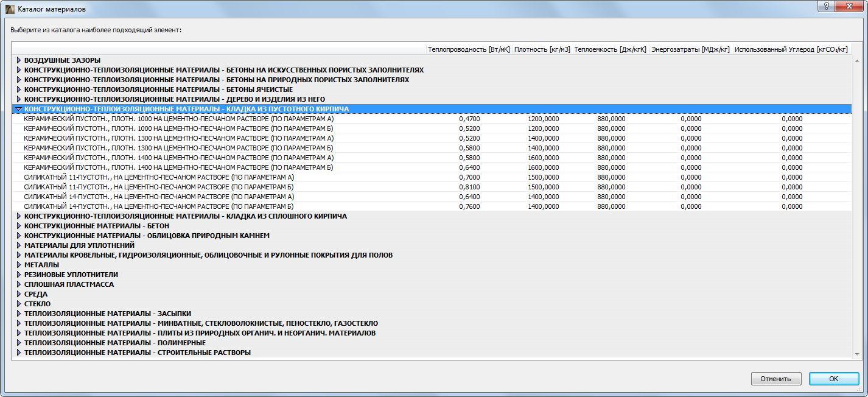Image resolution: width=868 pixels, height=397 pixels.
Task: Click the ArchiCAD icon in the title bar
Action: pos(9,9)
